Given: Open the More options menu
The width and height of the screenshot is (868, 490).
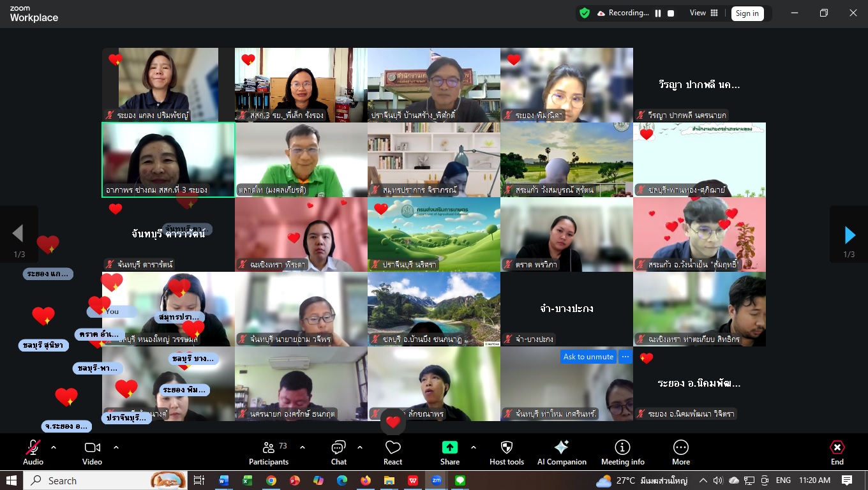Looking at the screenshot, I should click(681, 452).
